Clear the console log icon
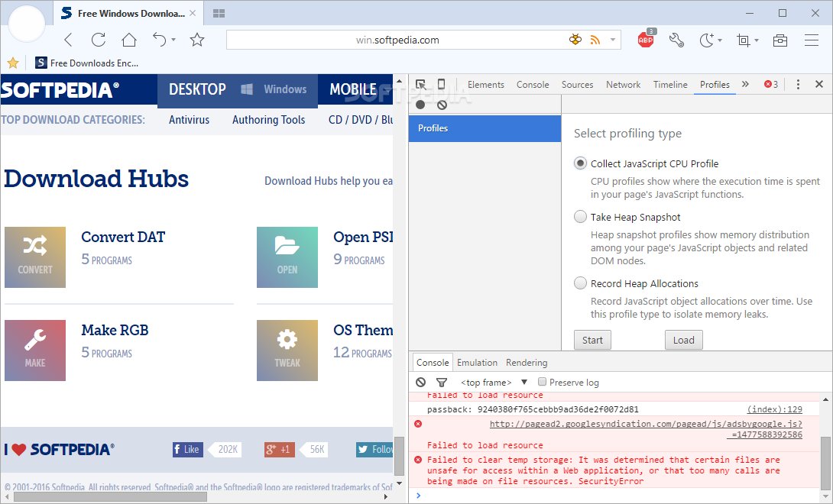 coord(421,382)
